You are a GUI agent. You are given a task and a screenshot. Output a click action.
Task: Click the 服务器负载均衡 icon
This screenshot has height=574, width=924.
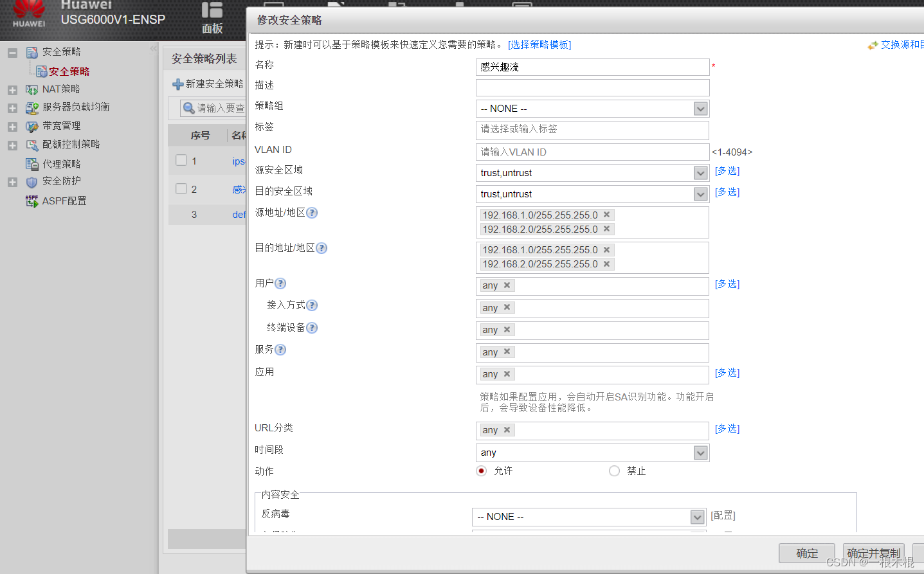pos(32,107)
